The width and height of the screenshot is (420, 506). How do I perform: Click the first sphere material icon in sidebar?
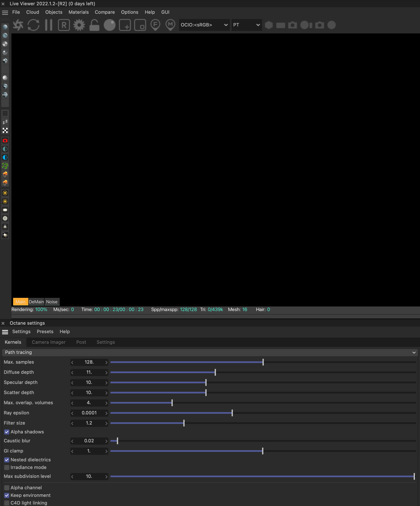click(x=5, y=27)
